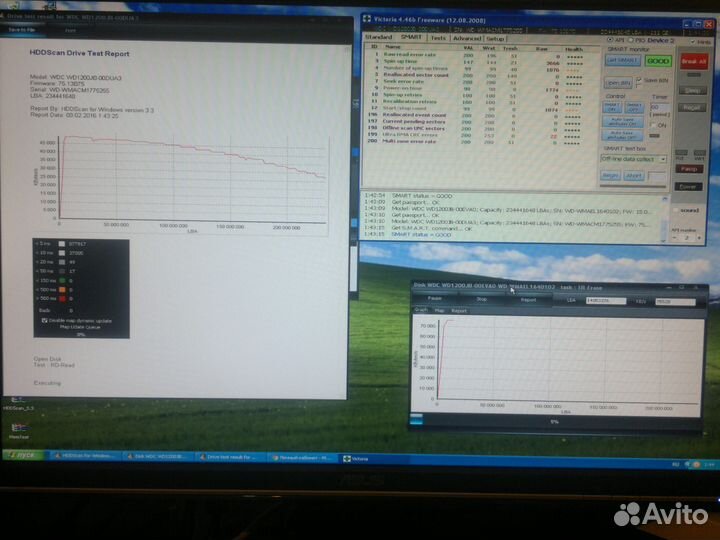
Task: Open the HDDScan_3.3 desktop icon
Action: tap(18, 403)
